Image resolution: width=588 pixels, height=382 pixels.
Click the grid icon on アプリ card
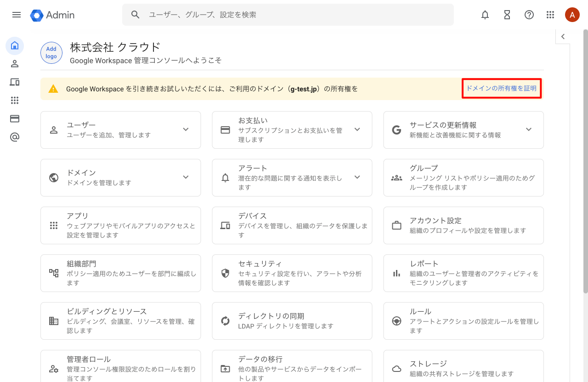tap(54, 225)
